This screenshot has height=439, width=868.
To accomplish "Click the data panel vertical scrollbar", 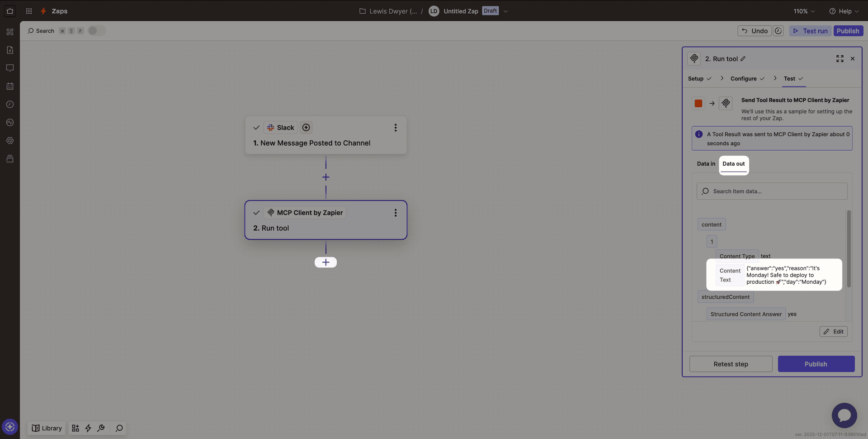I will 849,249.
